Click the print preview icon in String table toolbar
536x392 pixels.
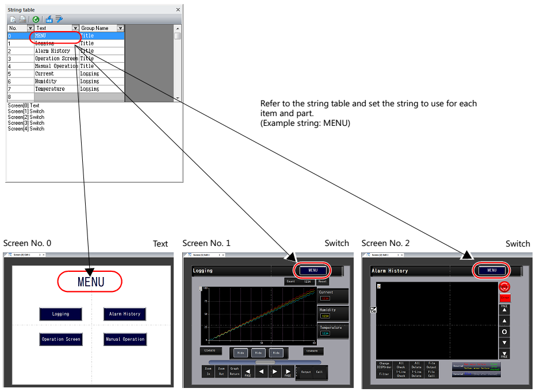pyautogui.click(x=13, y=20)
